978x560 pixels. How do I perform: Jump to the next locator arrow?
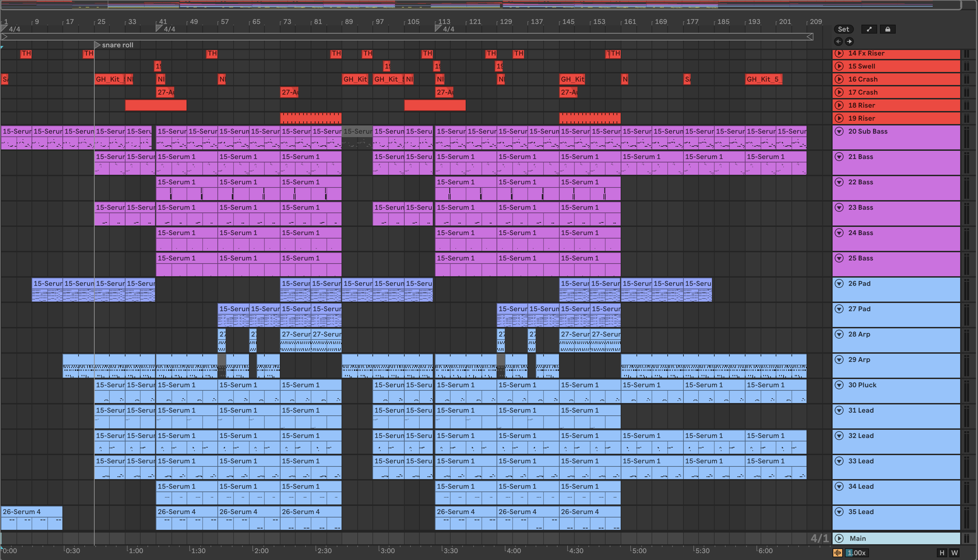(849, 41)
